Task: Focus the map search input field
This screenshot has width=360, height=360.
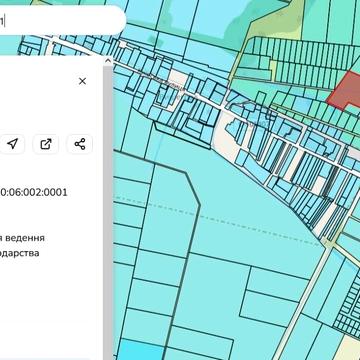Action: click(62, 20)
